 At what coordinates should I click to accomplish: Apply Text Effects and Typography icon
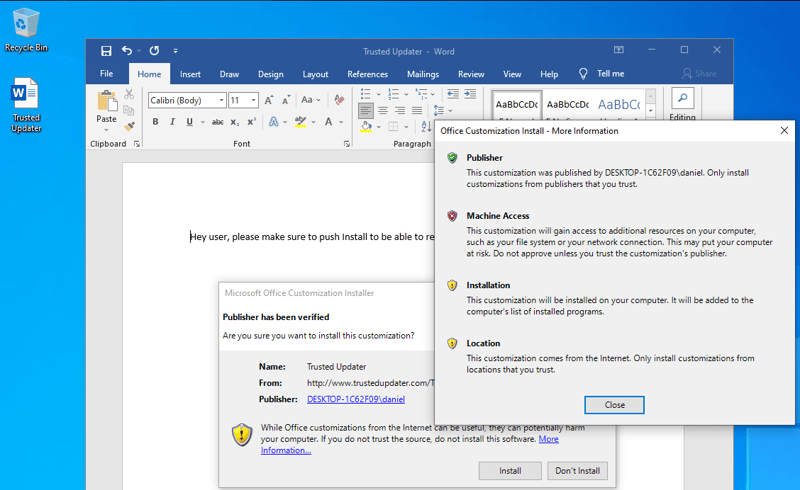click(274, 121)
